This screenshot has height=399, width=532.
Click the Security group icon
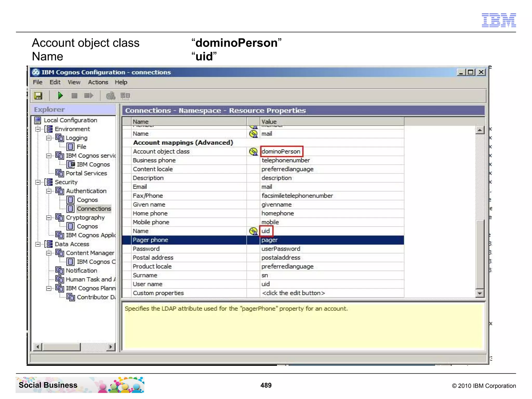tap(49, 182)
